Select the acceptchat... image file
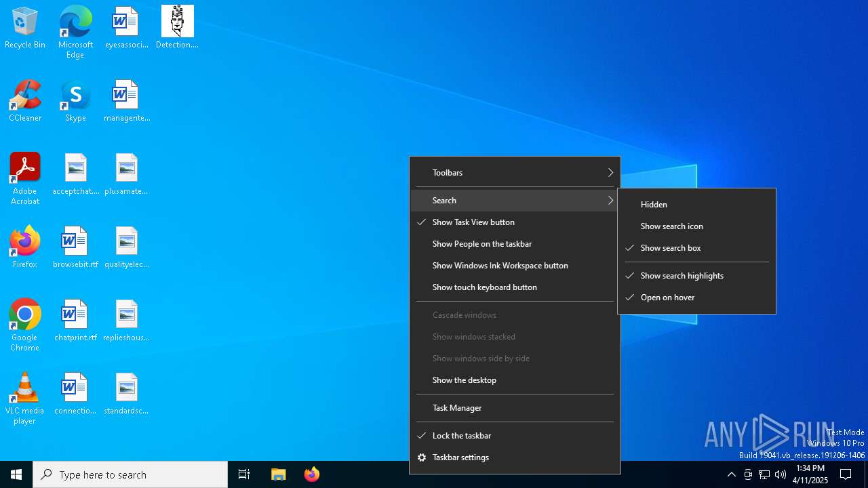868x488 pixels. pos(75,174)
